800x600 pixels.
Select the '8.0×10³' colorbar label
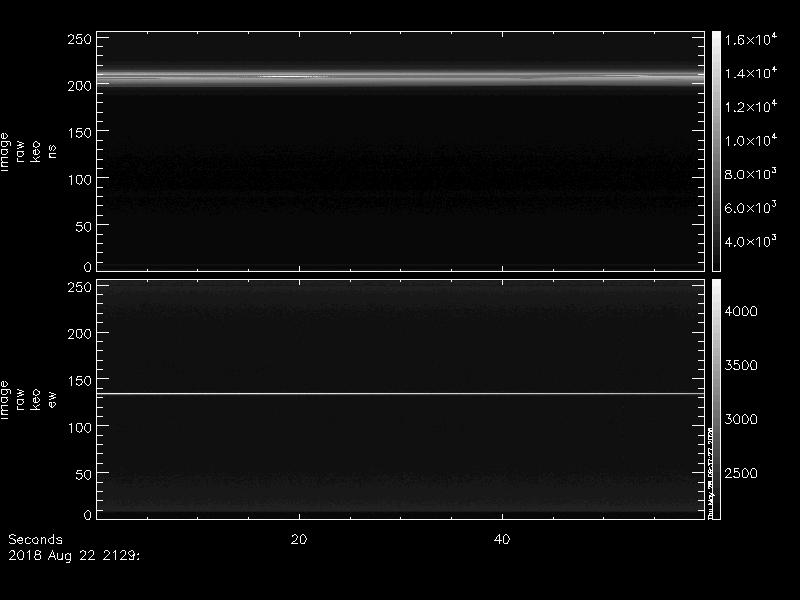[751, 174]
